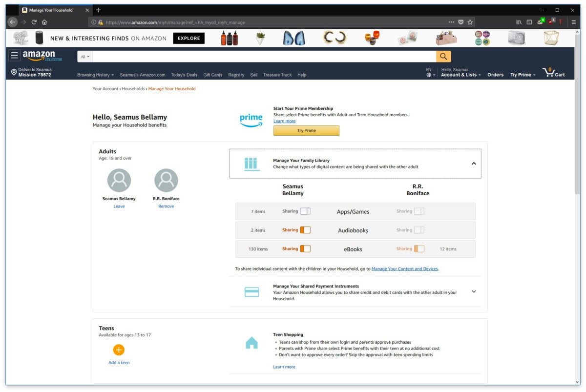Toggle Seamus's Apps/Games sharing switch

(305, 211)
